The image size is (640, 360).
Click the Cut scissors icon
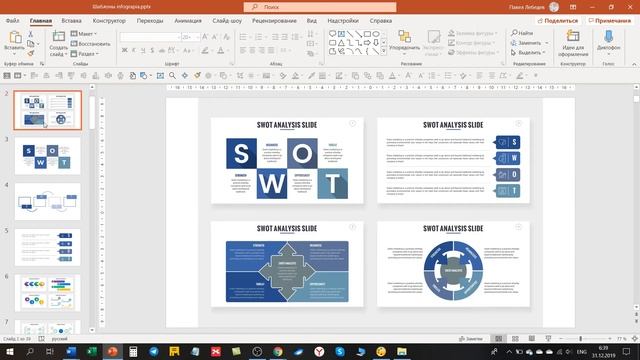pos(31,34)
